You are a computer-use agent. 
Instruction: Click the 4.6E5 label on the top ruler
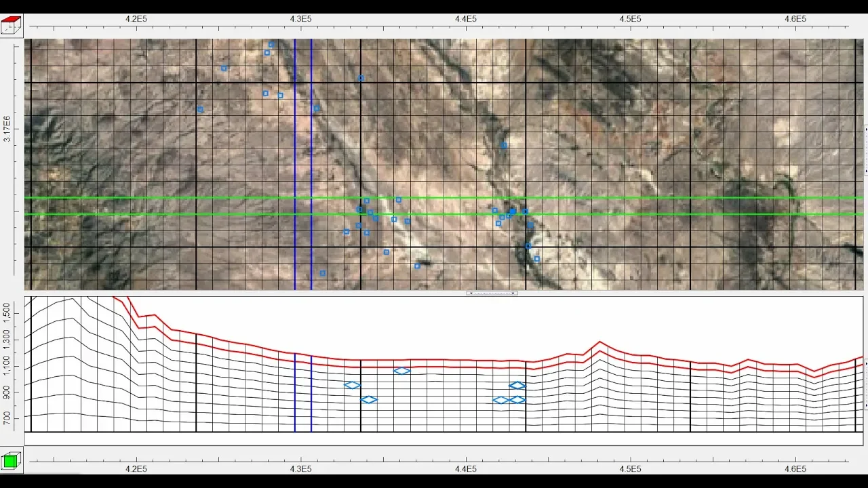795,19
